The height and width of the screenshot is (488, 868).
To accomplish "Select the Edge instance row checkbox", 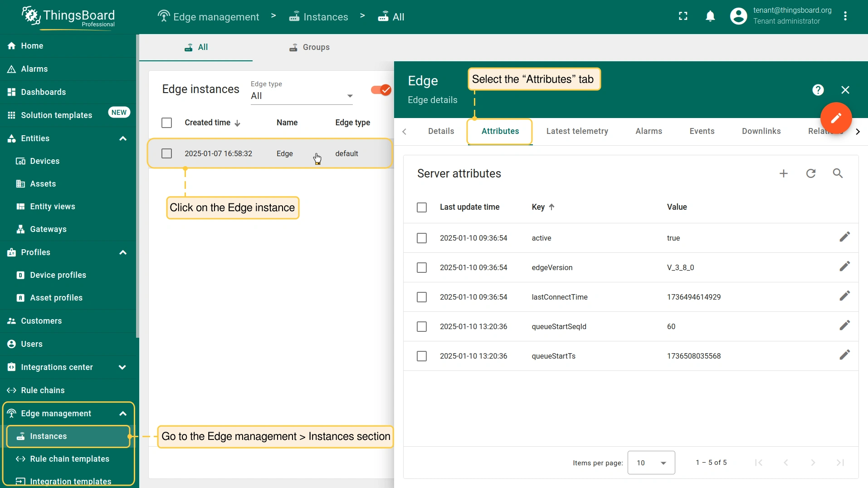I will click(x=167, y=154).
